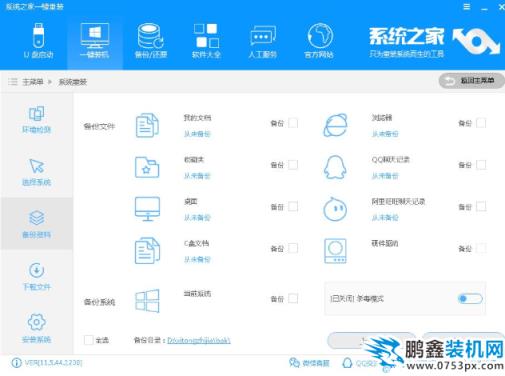Click 从未备份 under 浏览器
This screenshot has height=376, width=505.
tap(385, 134)
